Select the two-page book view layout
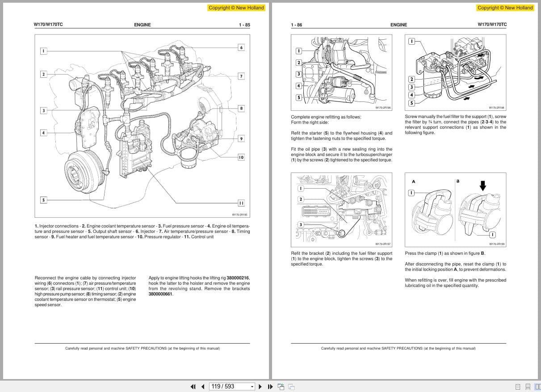 pos(539,386)
